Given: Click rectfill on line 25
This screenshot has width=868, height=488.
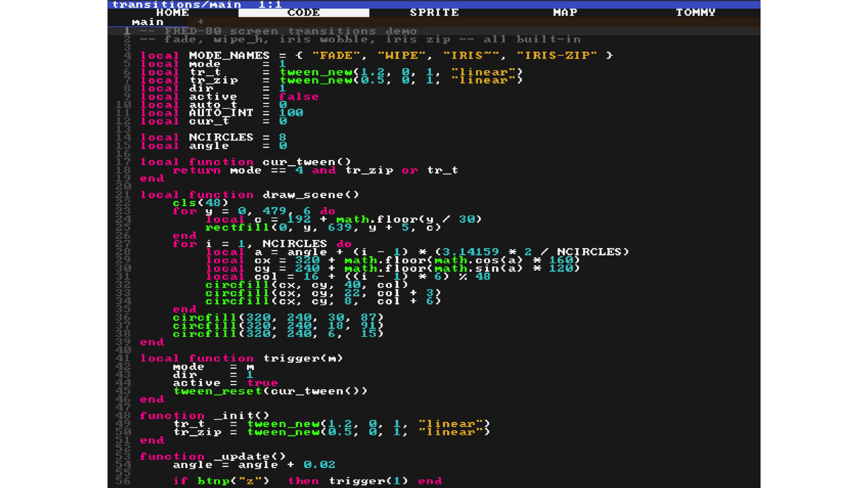Looking at the screenshot, I should [237, 227].
